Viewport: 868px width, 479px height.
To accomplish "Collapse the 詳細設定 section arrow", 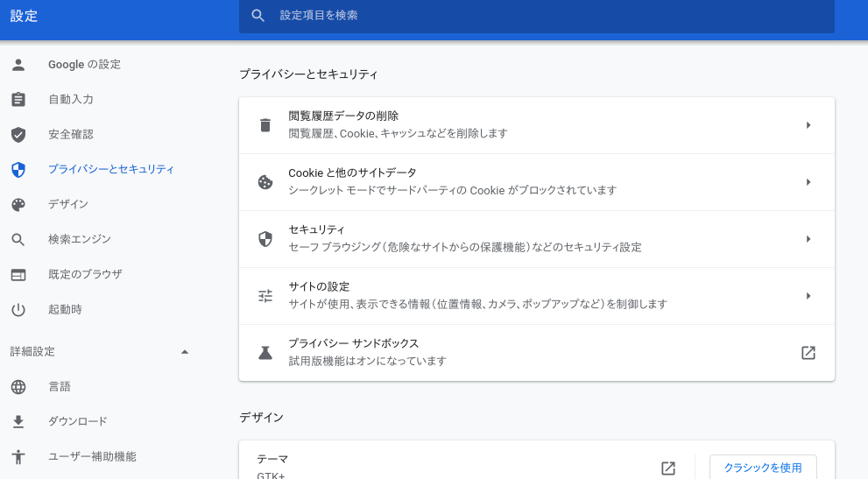I will tap(185, 352).
